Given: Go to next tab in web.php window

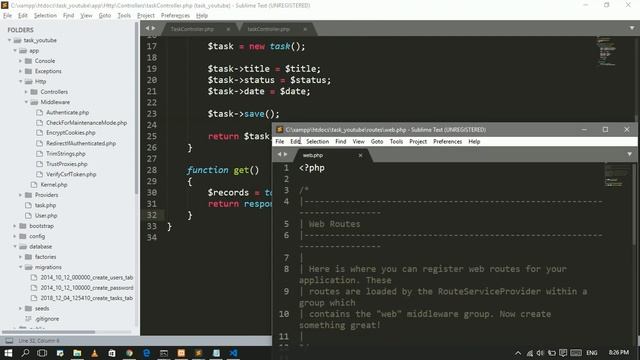Looking at the screenshot, I should click(x=285, y=154).
